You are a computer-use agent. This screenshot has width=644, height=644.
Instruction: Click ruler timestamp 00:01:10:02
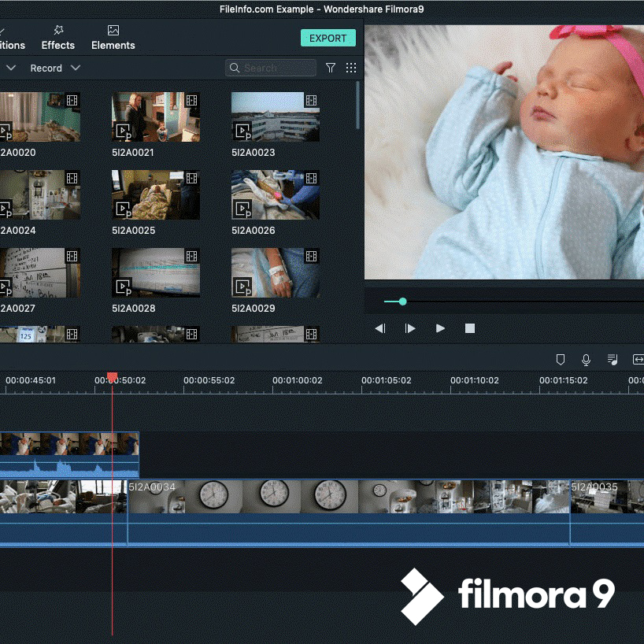click(x=475, y=381)
